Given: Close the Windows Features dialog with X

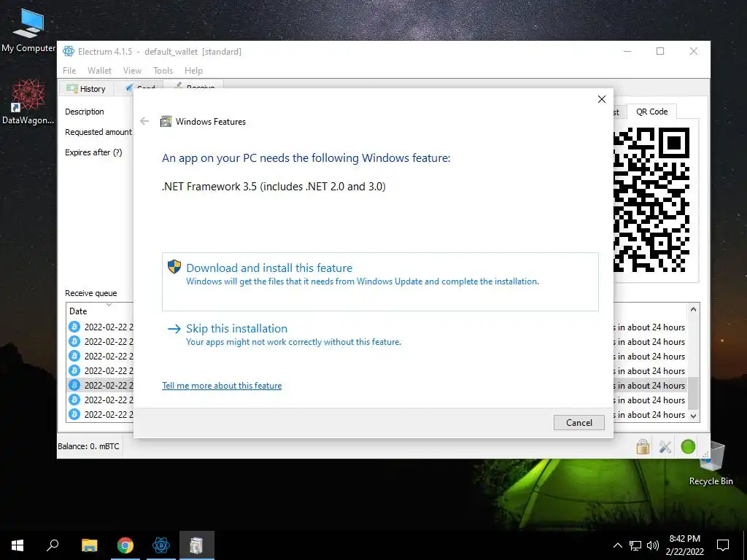Looking at the screenshot, I should 602,99.
